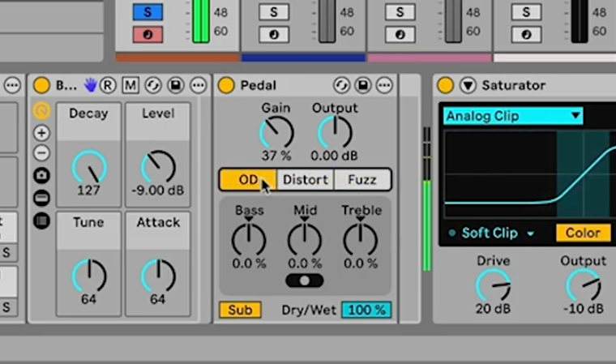Save the rack preset with disk icon
Image resolution: width=616 pixels, height=364 pixels.
coord(176,85)
